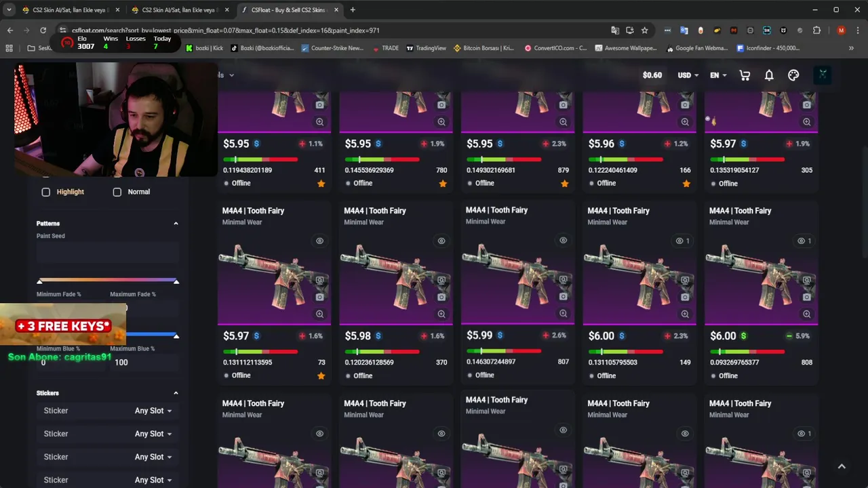Click the star icon on the float 0.122240461409 listing
This screenshot has width=868, height=488.
tap(686, 184)
